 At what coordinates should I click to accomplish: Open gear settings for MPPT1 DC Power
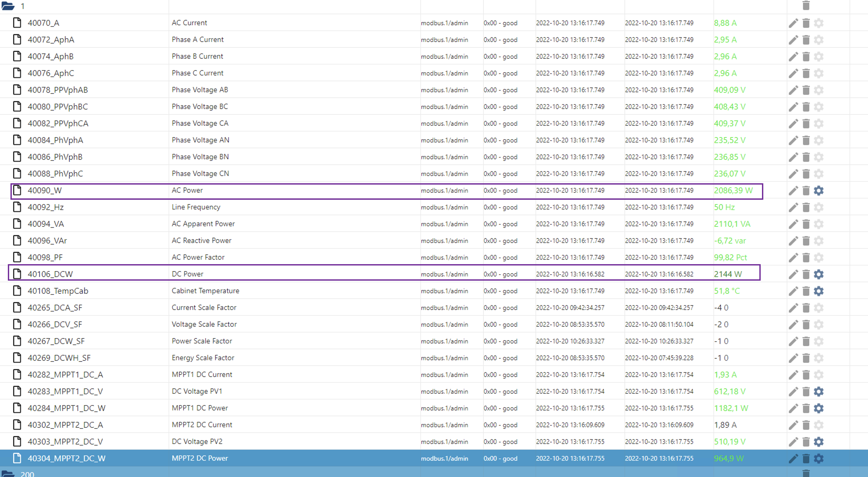click(819, 408)
